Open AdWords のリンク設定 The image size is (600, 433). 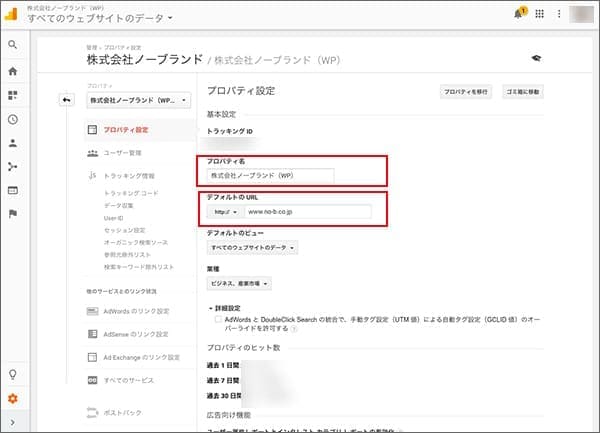(x=136, y=311)
